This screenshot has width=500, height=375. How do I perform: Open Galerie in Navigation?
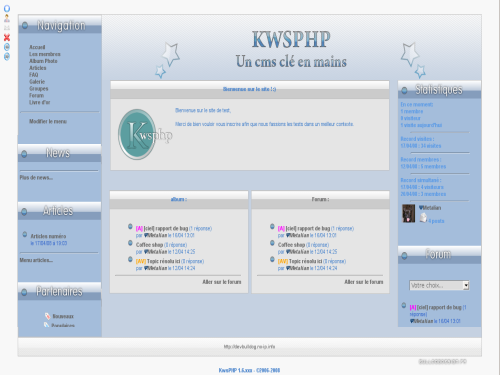click(37, 82)
